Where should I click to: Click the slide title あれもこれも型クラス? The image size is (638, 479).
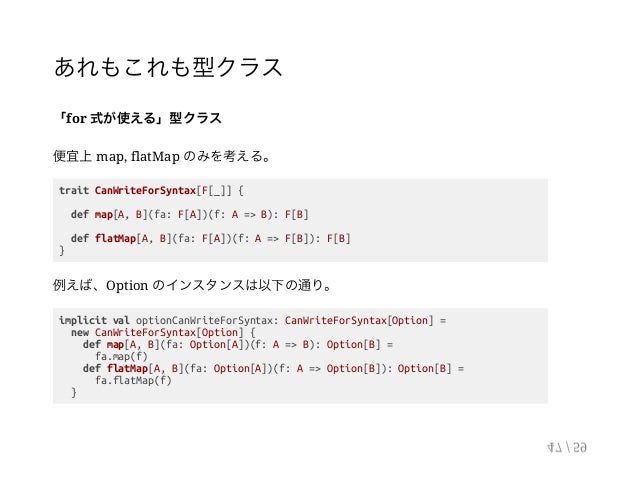(168, 67)
